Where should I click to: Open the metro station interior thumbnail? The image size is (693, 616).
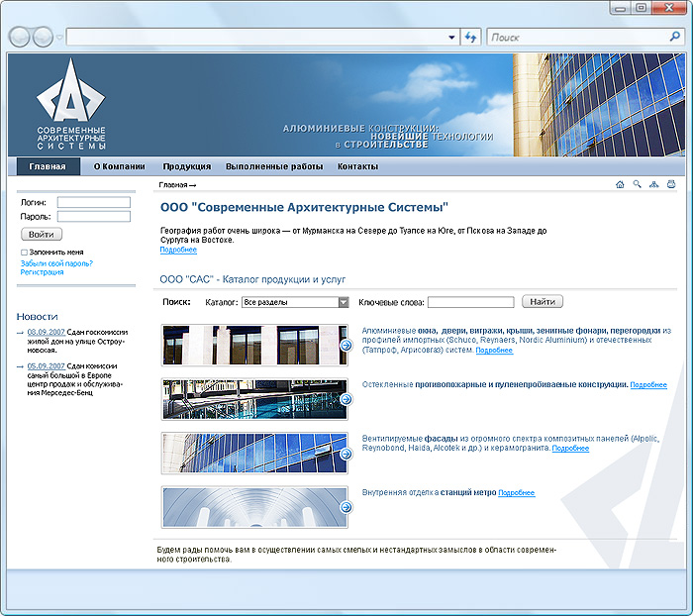tap(254, 507)
